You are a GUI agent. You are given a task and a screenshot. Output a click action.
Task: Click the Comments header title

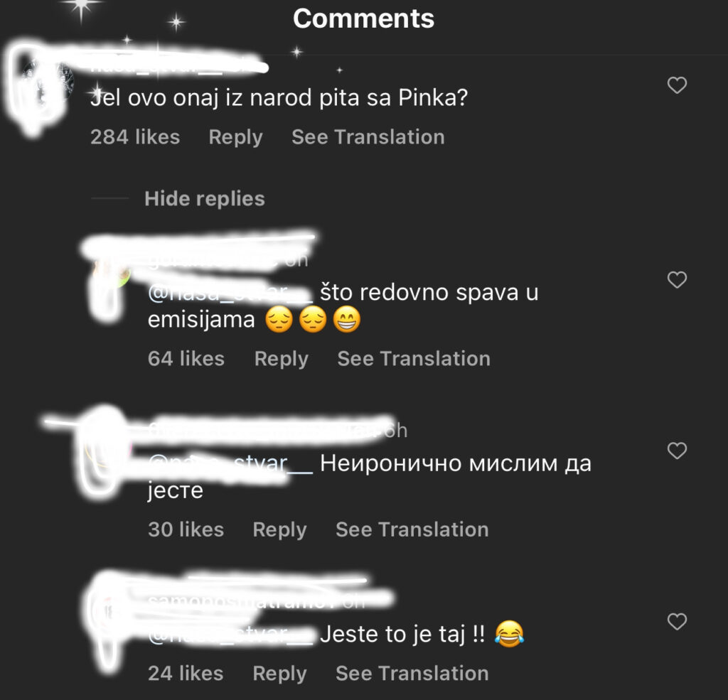click(x=363, y=18)
